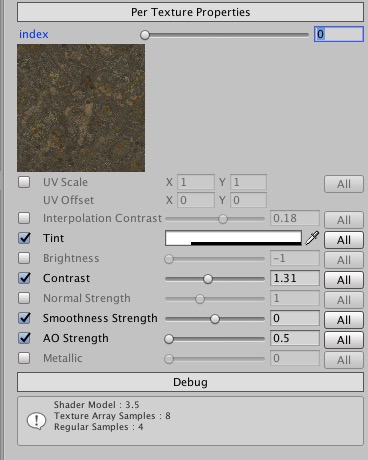This screenshot has height=460, width=368.
Task: Click the All button for Normal Strength
Action: pyautogui.click(x=344, y=300)
